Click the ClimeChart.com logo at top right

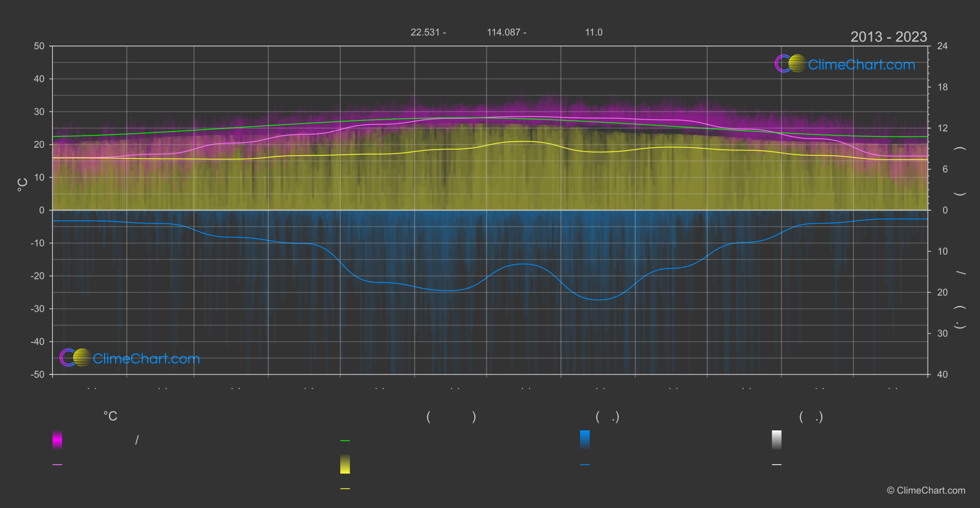point(845,64)
